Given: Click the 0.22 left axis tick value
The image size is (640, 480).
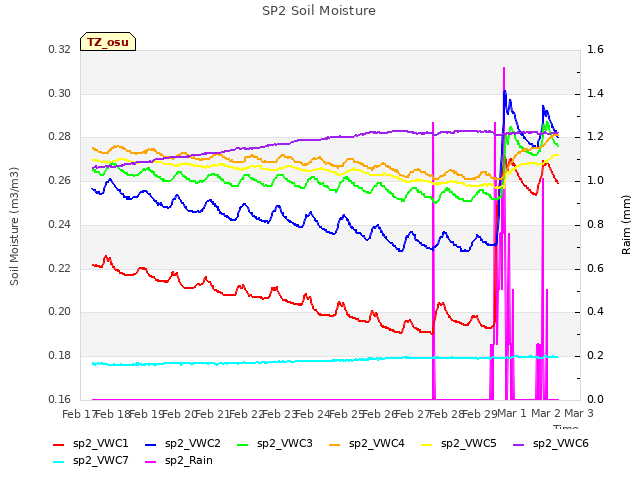Looking at the screenshot, I should click(60, 269).
